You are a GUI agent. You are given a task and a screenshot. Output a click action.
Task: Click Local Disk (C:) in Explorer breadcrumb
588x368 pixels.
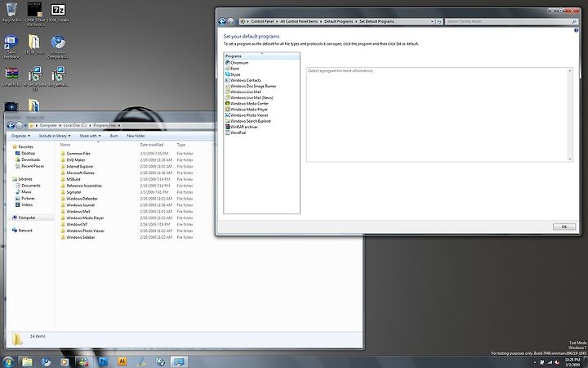[x=74, y=125]
